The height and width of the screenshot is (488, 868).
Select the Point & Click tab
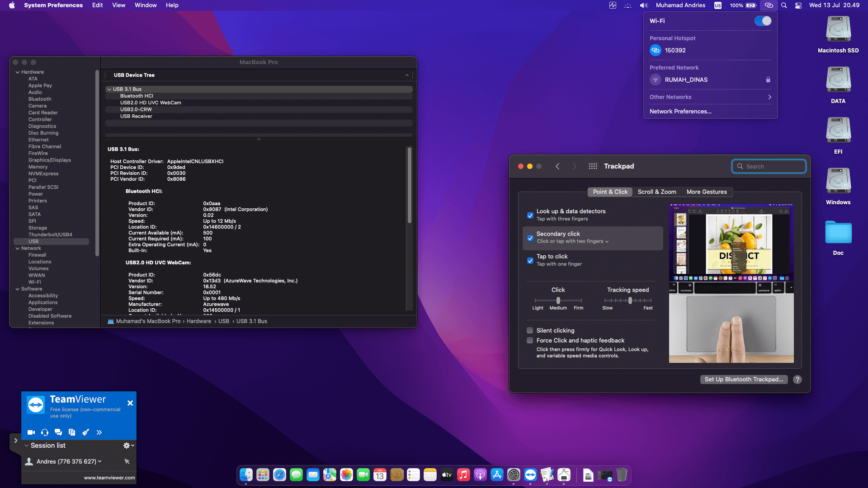tap(610, 192)
